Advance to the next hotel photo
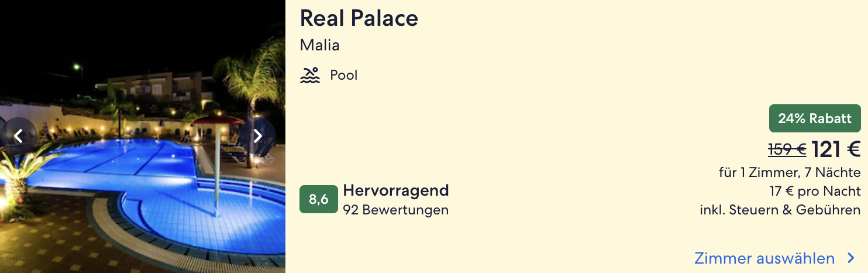Viewport: 868px width, 273px height. [x=257, y=136]
